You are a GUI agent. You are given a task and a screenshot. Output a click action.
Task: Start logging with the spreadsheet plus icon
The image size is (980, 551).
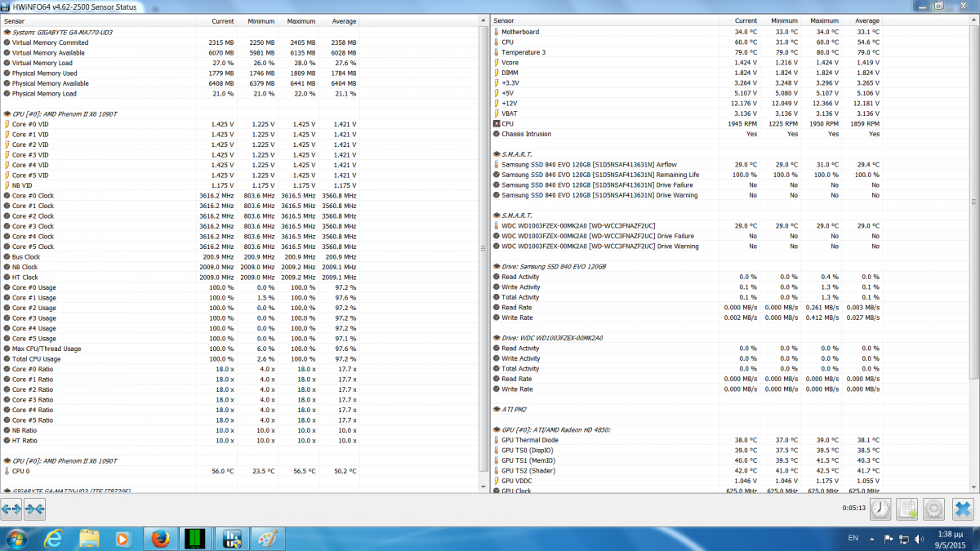click(906, 509)
